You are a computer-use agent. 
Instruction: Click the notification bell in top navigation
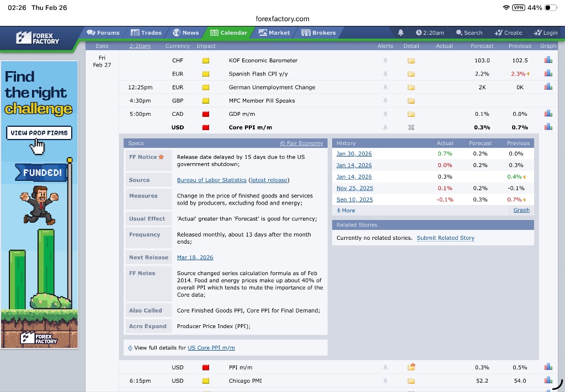pos(401,33)
